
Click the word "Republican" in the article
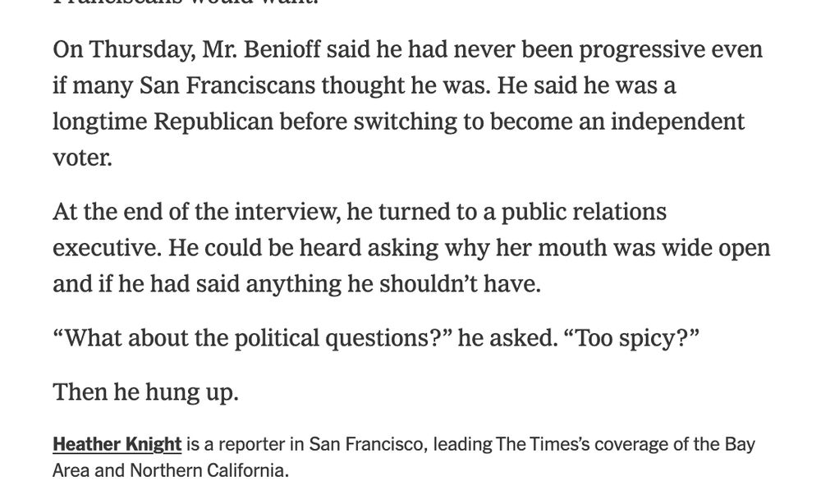click(x=213, y=121)
